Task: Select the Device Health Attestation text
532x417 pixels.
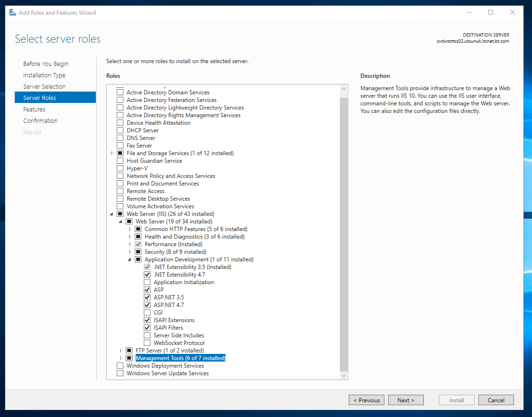Action: pyautogui.click(x=159, y=123)
